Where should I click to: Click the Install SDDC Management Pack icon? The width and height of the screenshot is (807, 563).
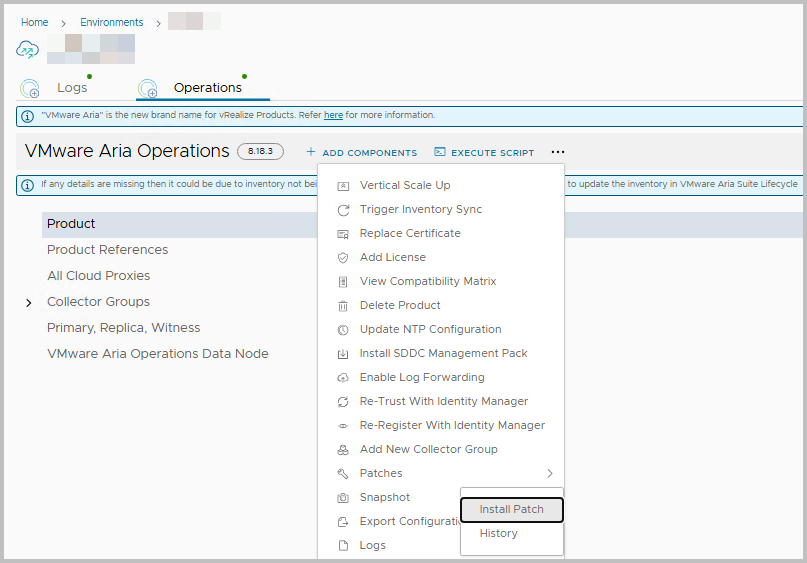[x=343, y=354]
